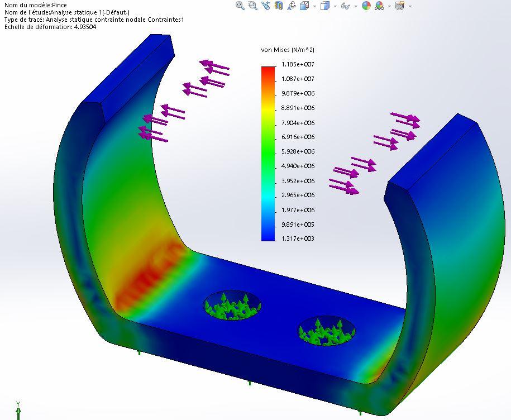The image size is (511, 420).
Task: Expand the Apply Scene dropdown arrow
Action: [x=389, y=6]
